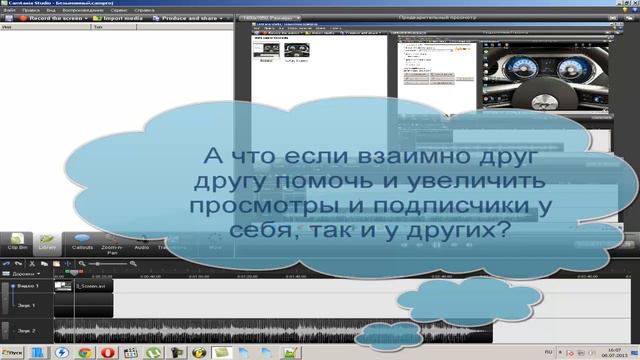This screenshot has width=640, height=360.
Task: Open the clapperboard taskbar icon
Action: [131, 352]
